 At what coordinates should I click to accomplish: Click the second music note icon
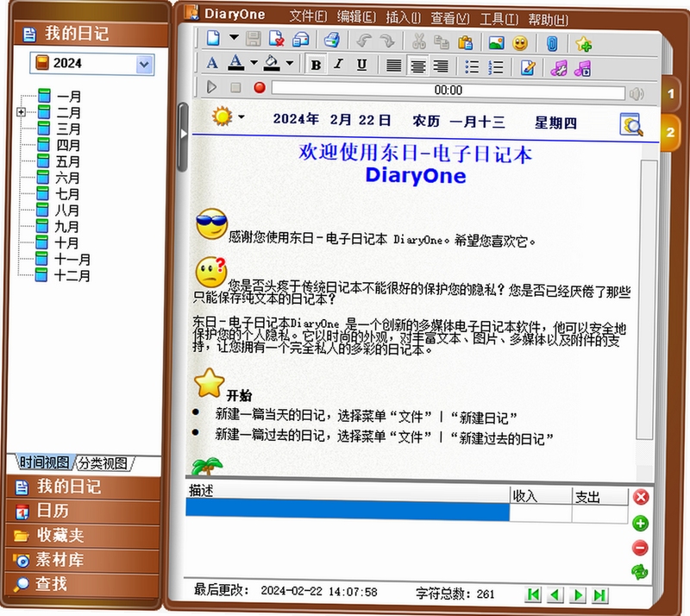(x=583, y=69)
